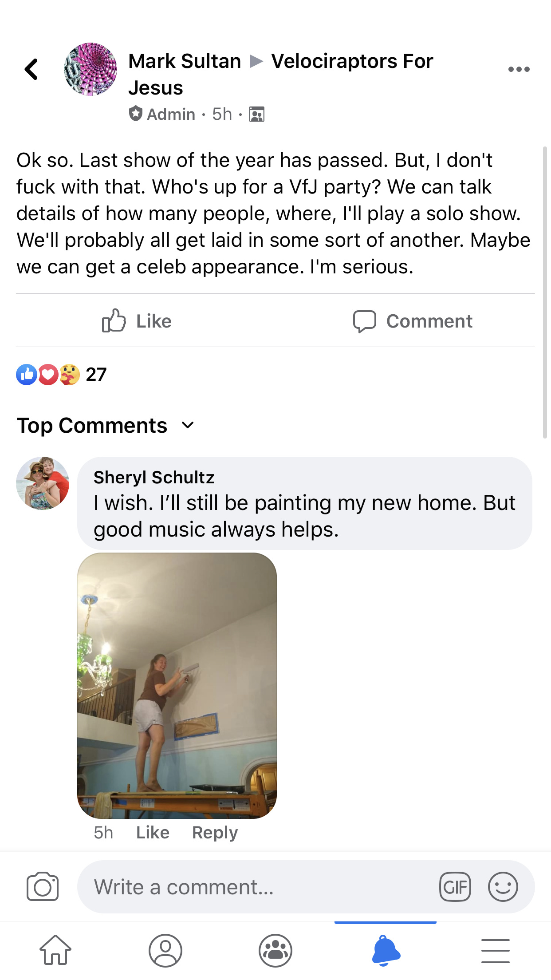Switch to the Groups tab
The height and width of the screenshot is (980, 551).
[275, 950]
